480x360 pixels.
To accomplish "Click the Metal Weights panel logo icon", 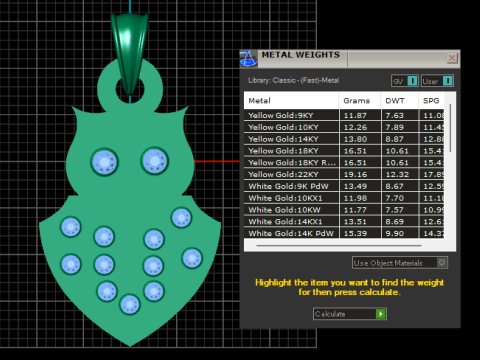I will point(248,59).
